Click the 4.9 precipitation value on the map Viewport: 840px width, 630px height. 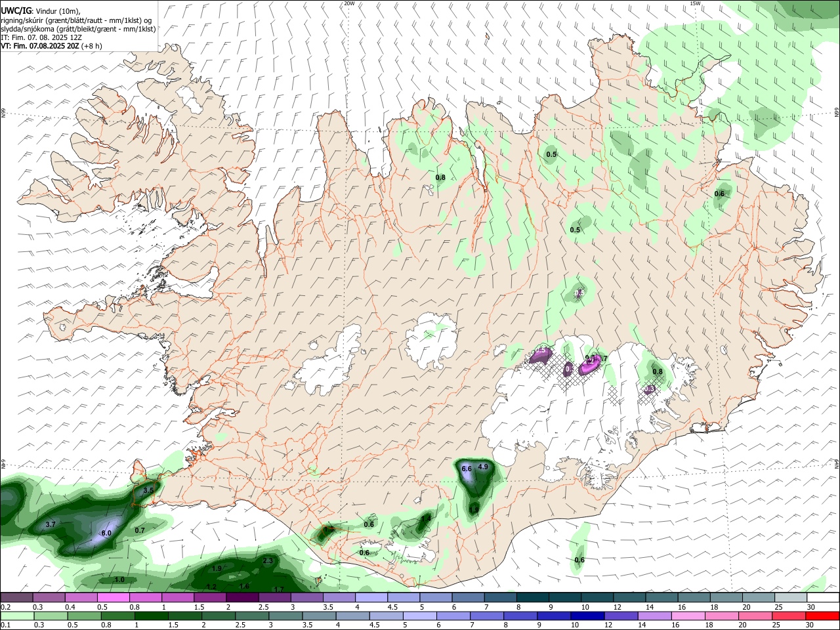(x=484, y=467)
